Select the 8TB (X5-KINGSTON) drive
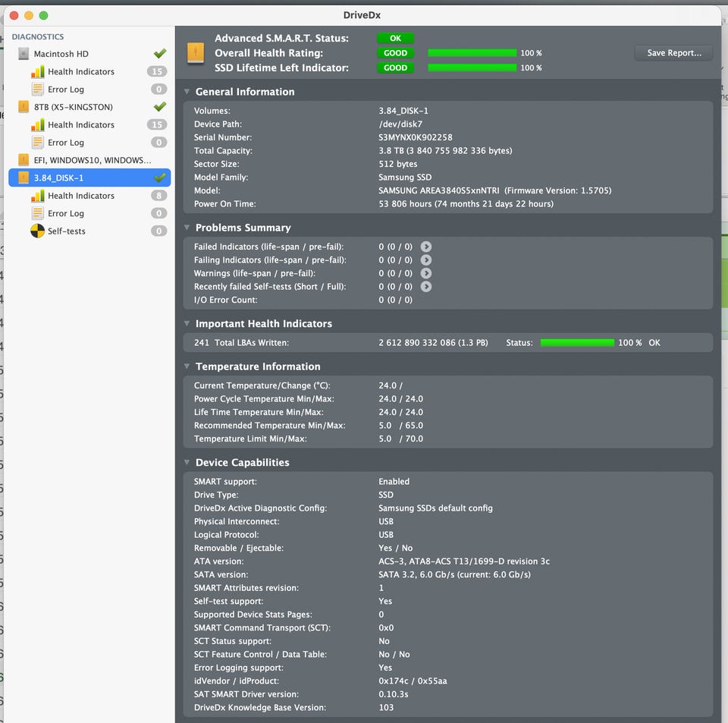The image size is (728, 723). tap(89, 107)
